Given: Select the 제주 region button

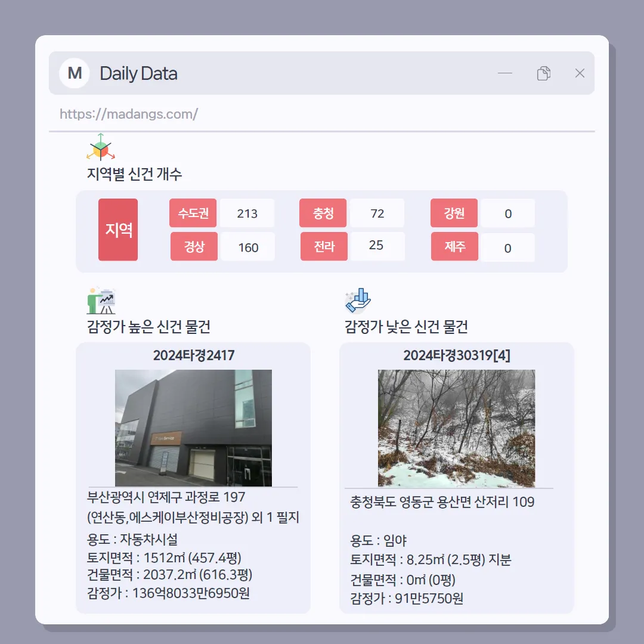Looking at the screenshot, I should (454, 246).
